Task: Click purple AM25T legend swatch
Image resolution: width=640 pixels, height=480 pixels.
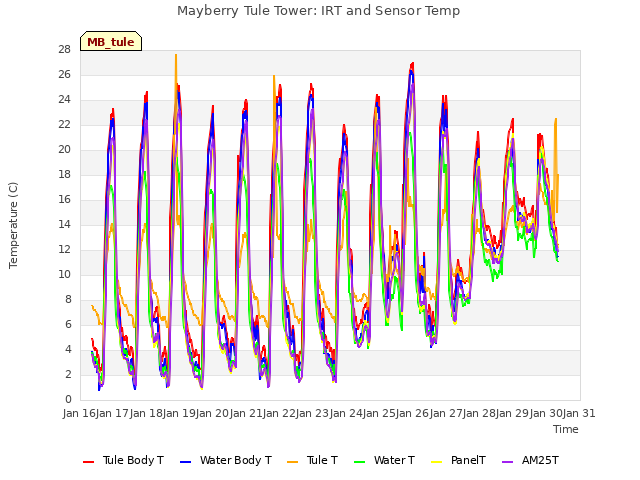Action: 507,462
